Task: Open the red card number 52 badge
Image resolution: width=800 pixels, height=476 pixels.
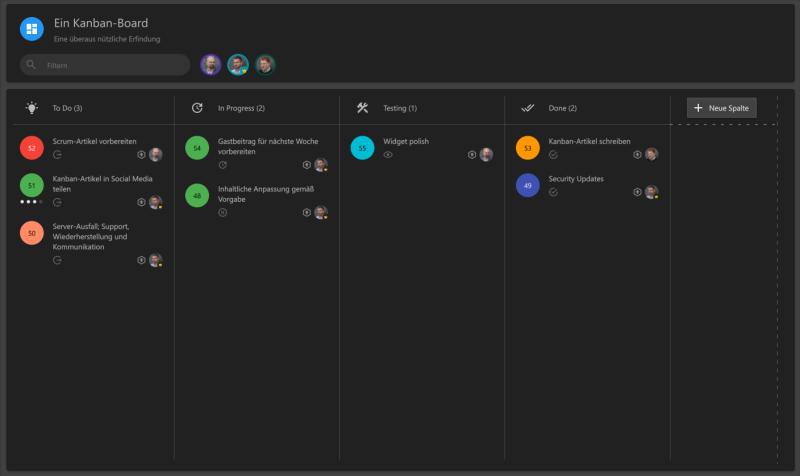Action: [32, 148]
